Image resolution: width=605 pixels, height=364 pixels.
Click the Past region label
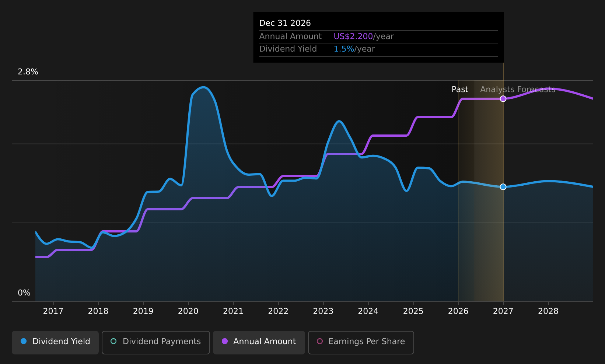click(x=460, y=90)
